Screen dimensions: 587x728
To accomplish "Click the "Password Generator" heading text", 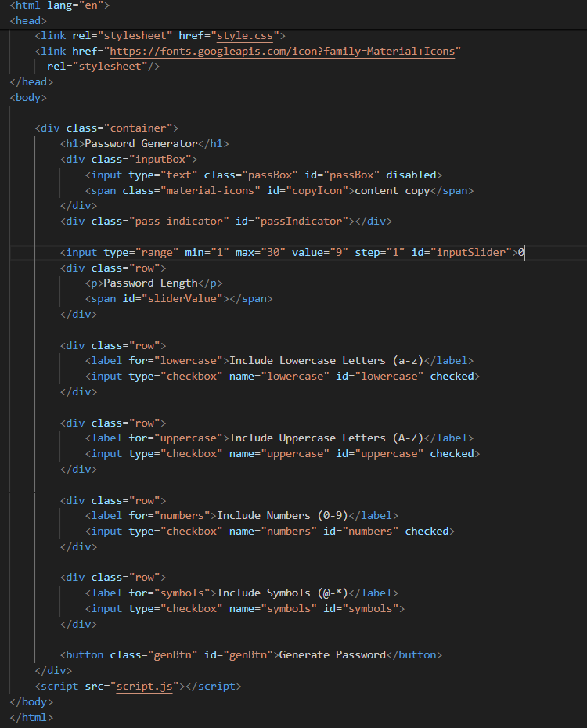I will click(141, 143).
